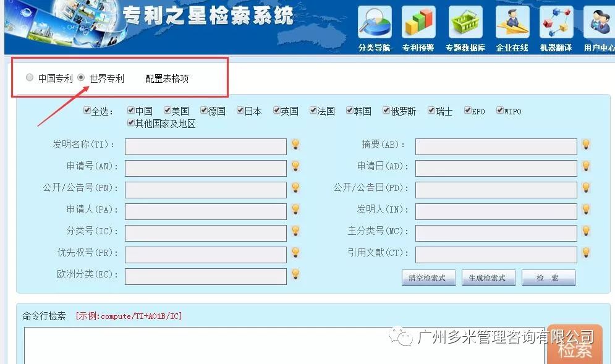Screen dimensions: 615x364
Task: Click inside the 公开/公告号(PN) input field
Action: tap(206, 189)
